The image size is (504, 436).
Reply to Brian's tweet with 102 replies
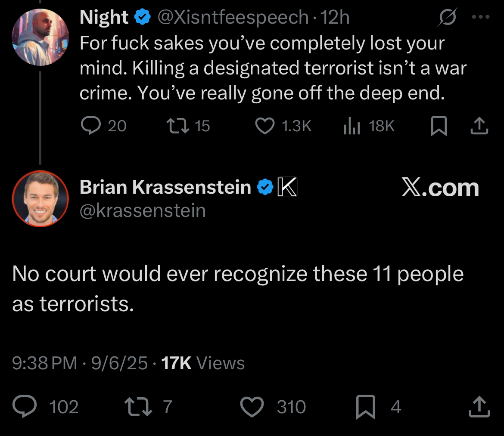25,406
